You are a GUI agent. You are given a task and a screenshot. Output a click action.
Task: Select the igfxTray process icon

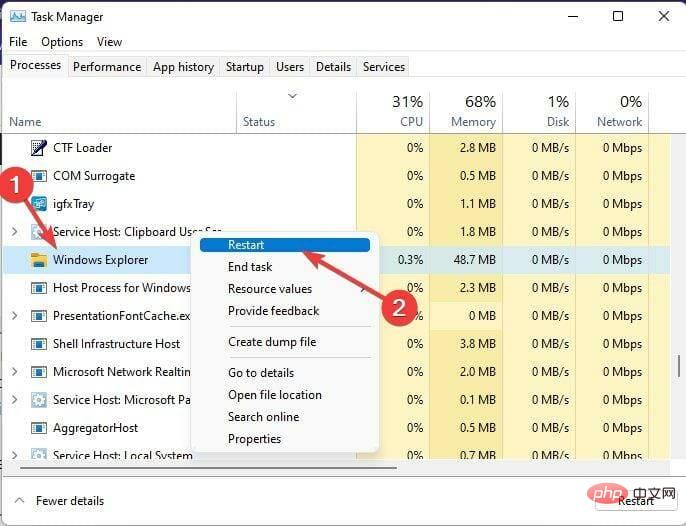(39, 204)
